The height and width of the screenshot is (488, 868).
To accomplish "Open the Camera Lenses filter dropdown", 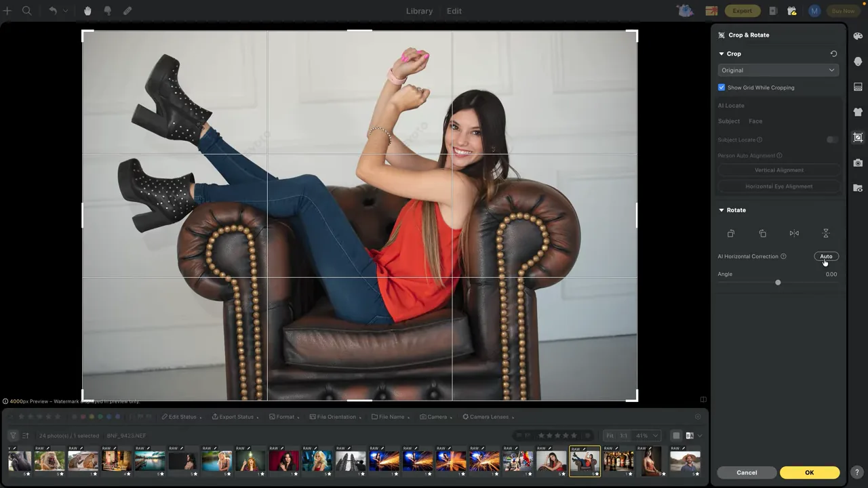I will [488, 417].
